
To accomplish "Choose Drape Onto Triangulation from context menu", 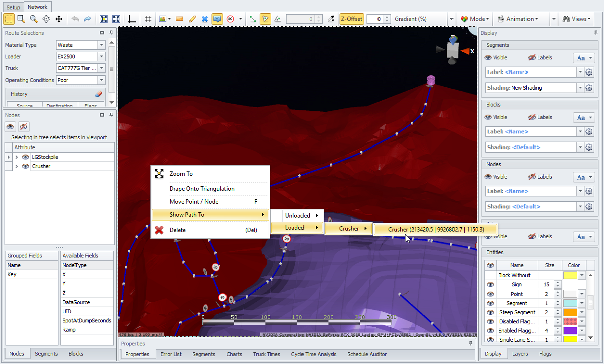I will pos(202,189).
